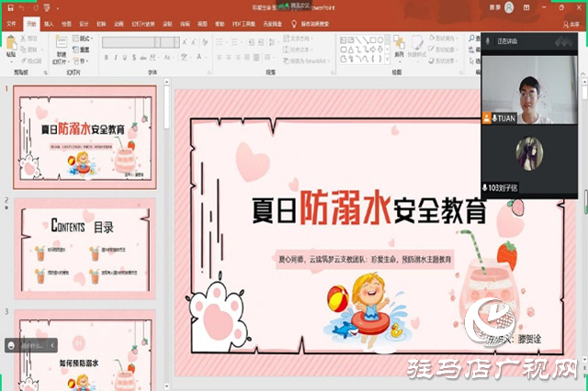
Task: Switch to the Design ribbon tab
Action: pos(84,23)
